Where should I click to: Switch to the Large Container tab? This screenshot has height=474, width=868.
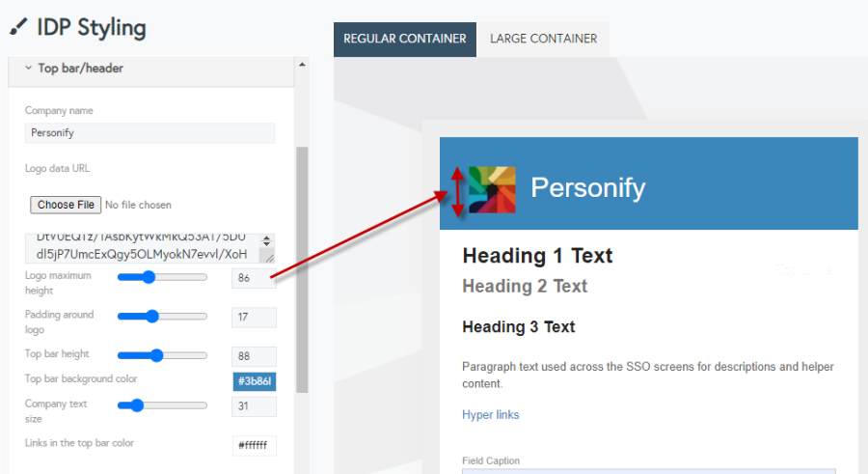pos(543,39)
